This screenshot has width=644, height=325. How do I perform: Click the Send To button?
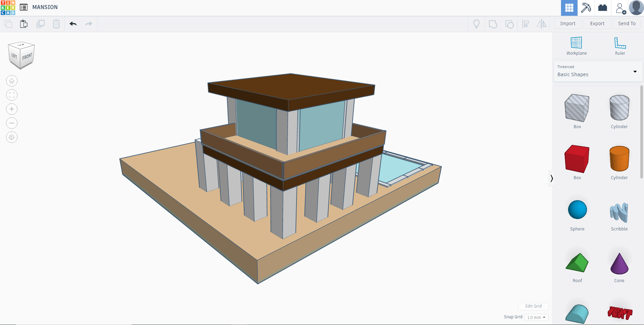[626, 23]
